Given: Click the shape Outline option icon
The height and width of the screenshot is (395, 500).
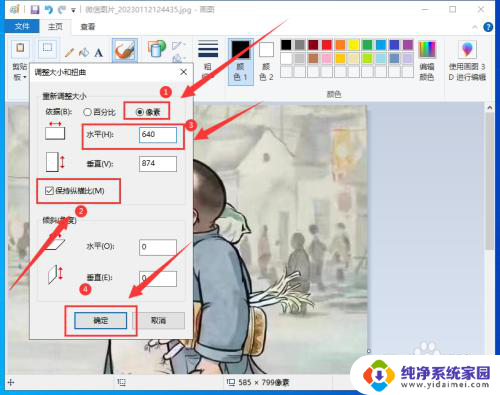Looking at the screenshot, I should (x=178, y=46).
